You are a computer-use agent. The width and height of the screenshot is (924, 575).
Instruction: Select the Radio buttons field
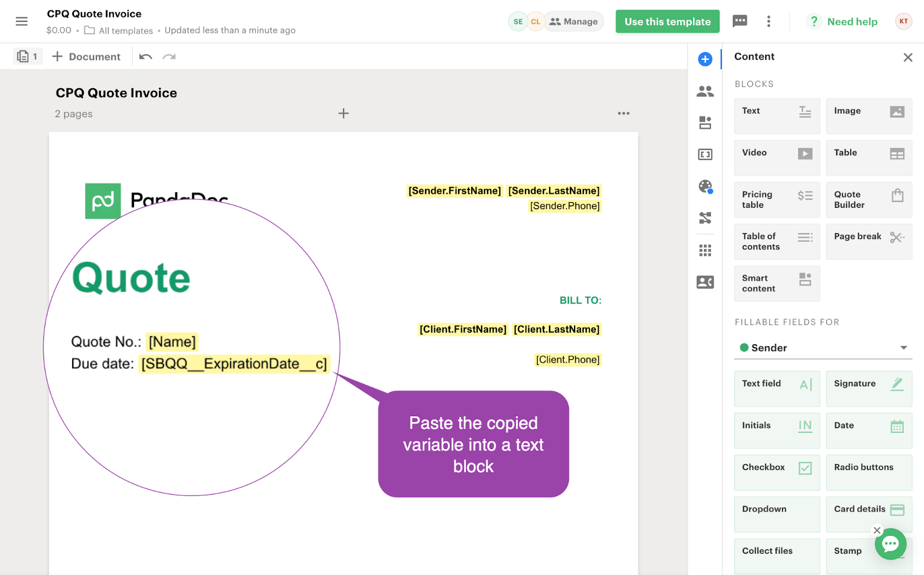tap(869, 472)
